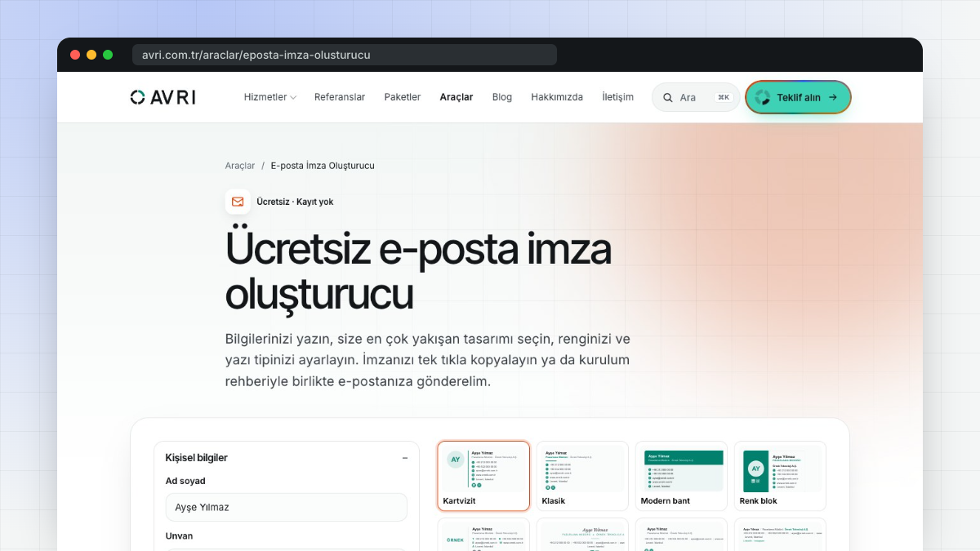This screenshot has height=551, width=980.
Task: Open the Blog page
Action: point(502,97)
